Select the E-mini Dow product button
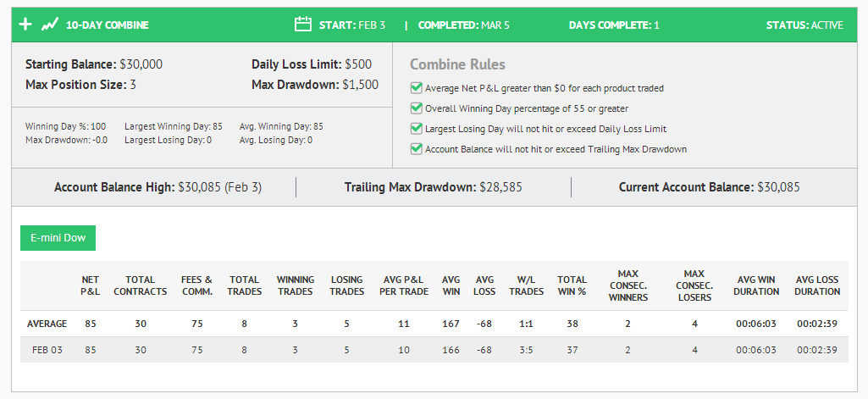 (58, 238)
